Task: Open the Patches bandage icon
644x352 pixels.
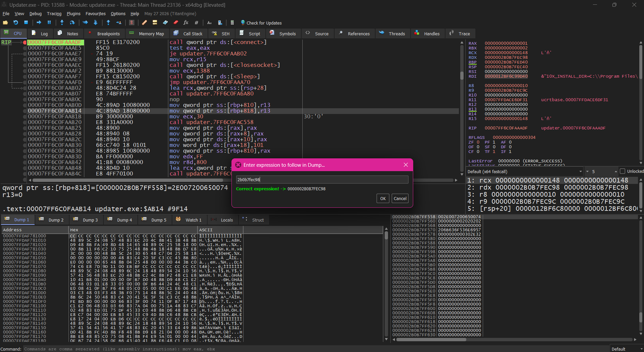Action: (x=144, y=23)
